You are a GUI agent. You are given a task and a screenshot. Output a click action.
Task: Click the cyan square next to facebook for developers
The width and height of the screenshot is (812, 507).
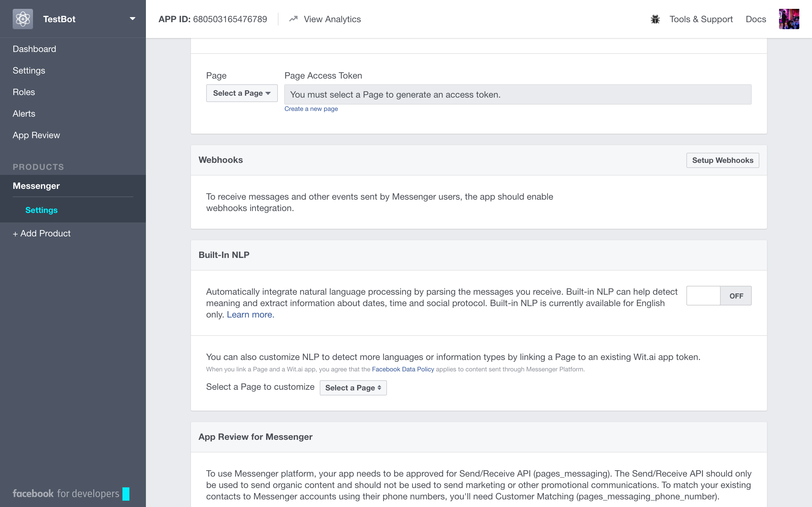[126, 494]
